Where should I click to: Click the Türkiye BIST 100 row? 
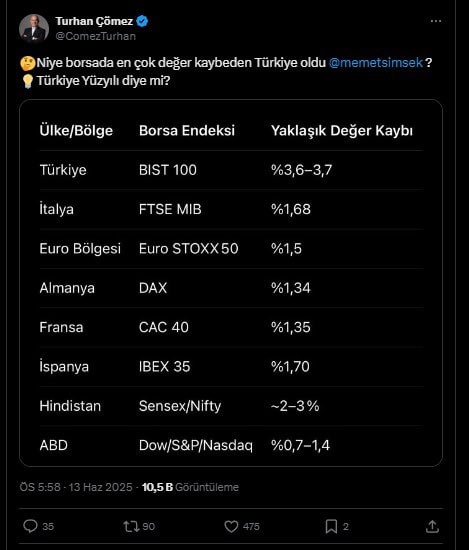tap(231, 170)
